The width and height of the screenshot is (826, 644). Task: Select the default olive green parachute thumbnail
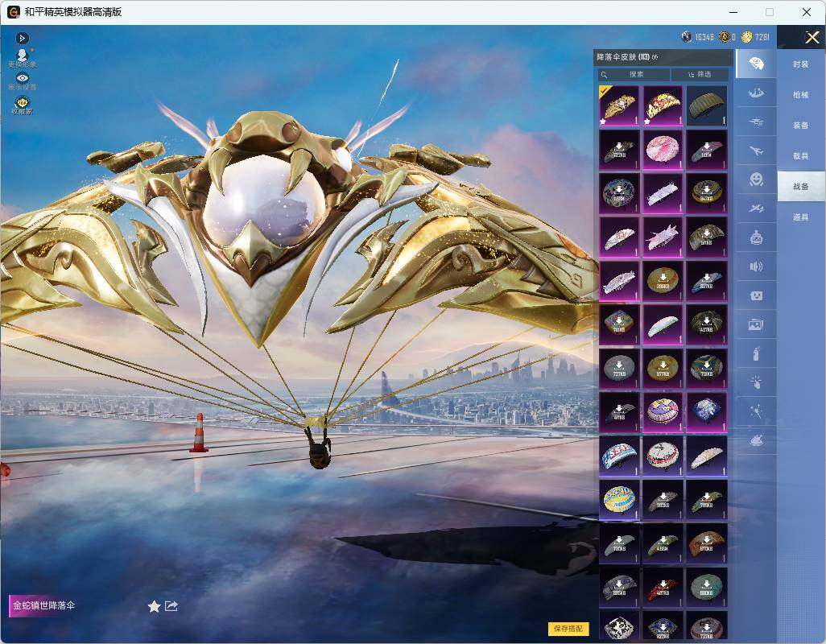[706, 105]
